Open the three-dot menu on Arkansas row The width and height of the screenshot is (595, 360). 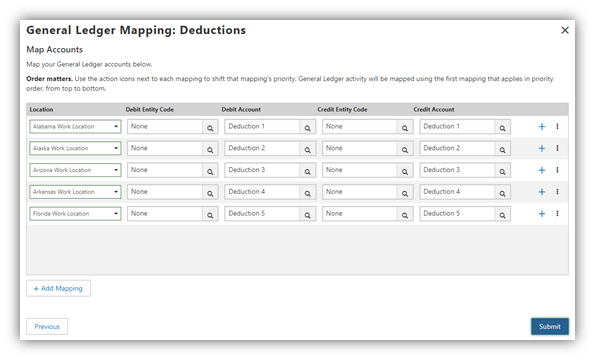(x=557, y=192)
